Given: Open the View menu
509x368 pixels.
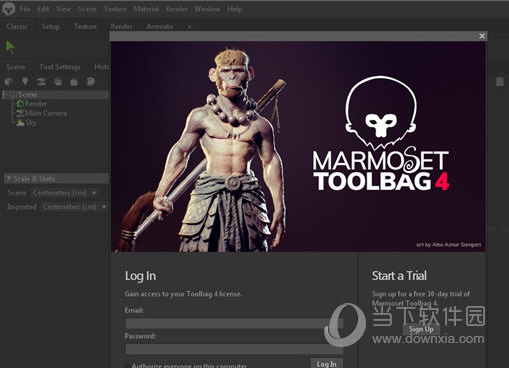Looking at the screenshot, I should tap(63, 9).
